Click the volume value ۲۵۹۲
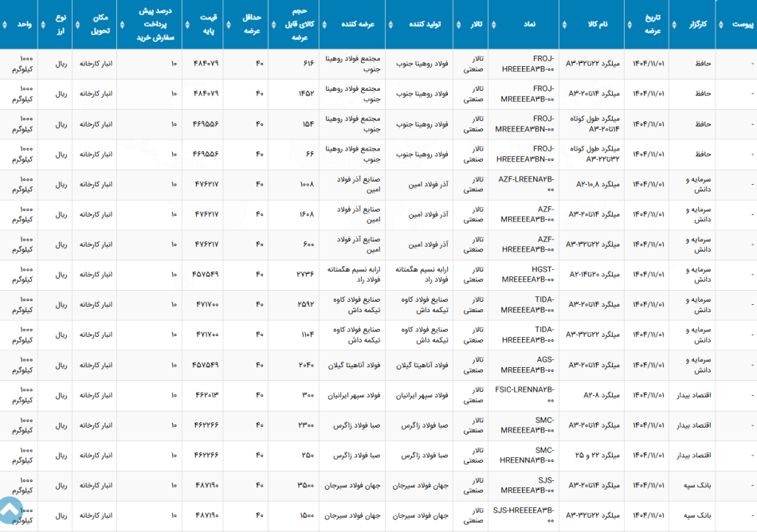 (x=306, y=305)
